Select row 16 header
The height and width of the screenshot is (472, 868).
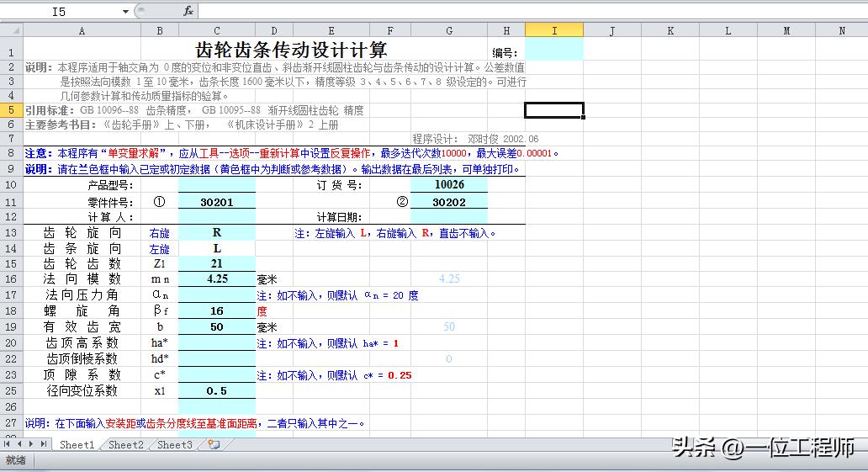pos(11,278)
